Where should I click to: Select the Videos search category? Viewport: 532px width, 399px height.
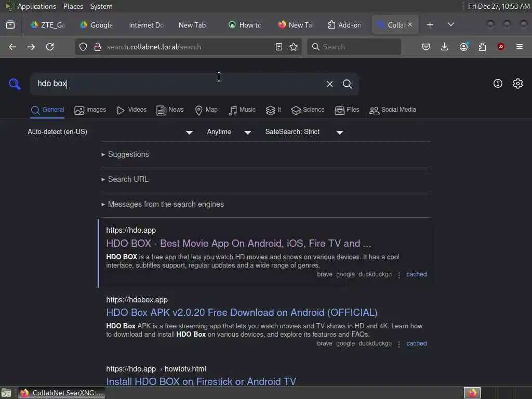pyautogui.click(x=131, y=110)
